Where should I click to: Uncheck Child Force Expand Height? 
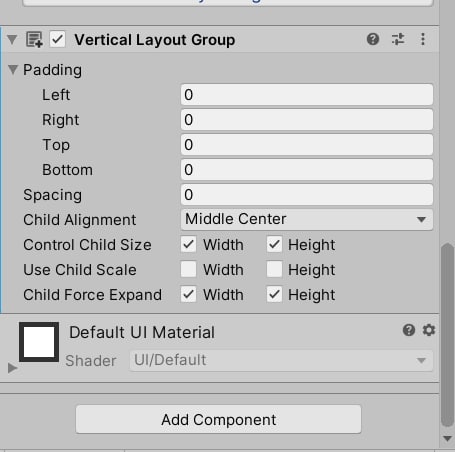point(274,294)
